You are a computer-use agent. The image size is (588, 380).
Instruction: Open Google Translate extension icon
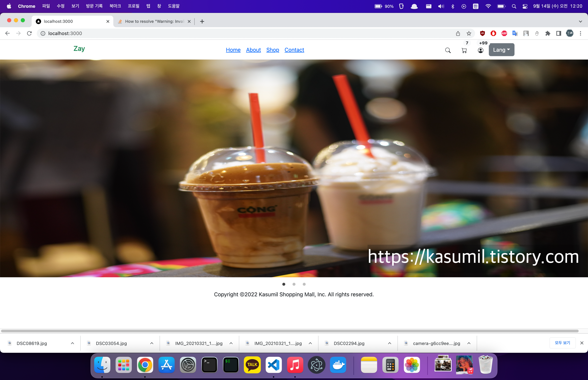coord(515,33)
